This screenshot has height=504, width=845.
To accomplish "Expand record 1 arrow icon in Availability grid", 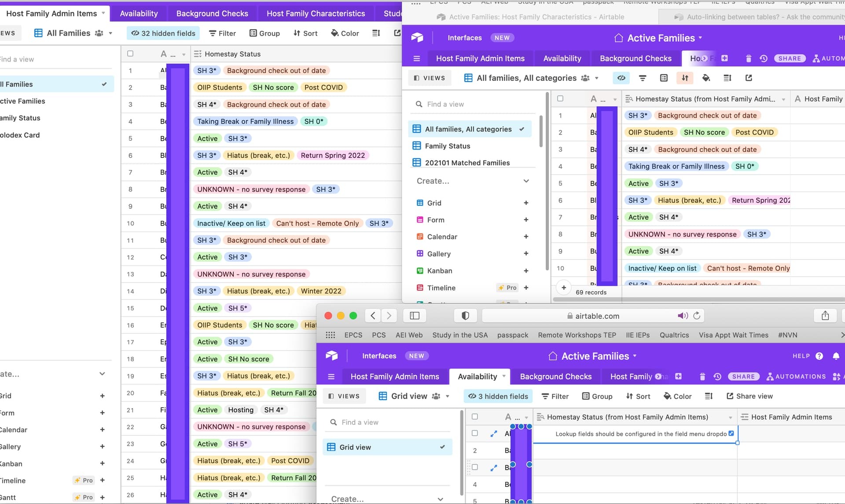I will pos(494,434).
